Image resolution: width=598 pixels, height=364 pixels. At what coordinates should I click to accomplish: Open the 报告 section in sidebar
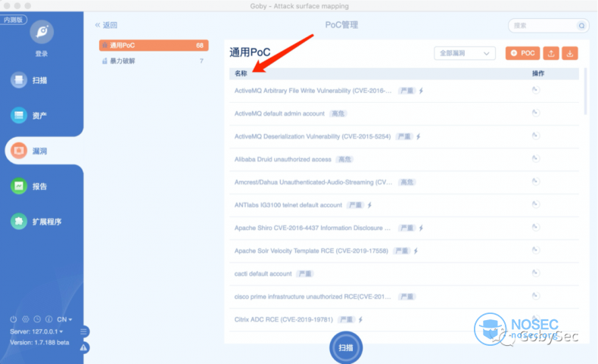pos(29,186)
